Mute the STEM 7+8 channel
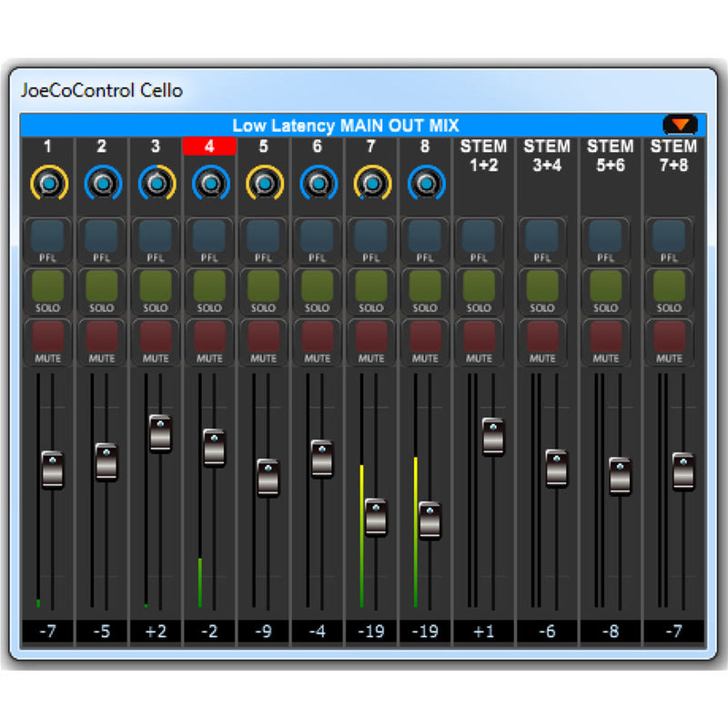This screenshot has height=728, width=728. [x=670, y=338]
